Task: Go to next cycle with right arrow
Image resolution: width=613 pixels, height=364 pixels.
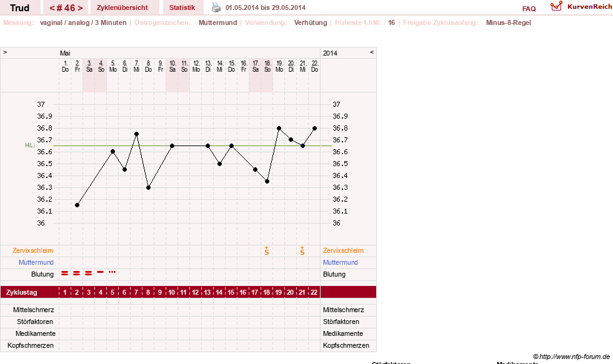Action: [x=80, y=8]
